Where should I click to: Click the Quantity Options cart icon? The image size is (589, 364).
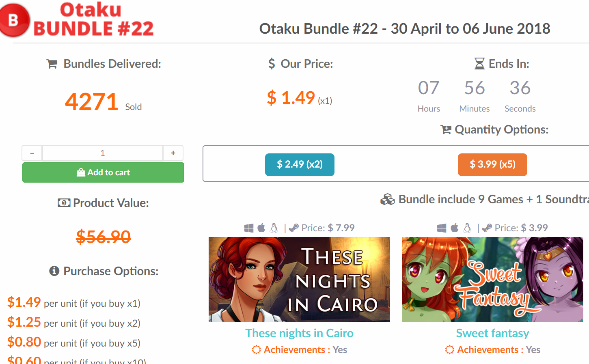pos(446,130)
